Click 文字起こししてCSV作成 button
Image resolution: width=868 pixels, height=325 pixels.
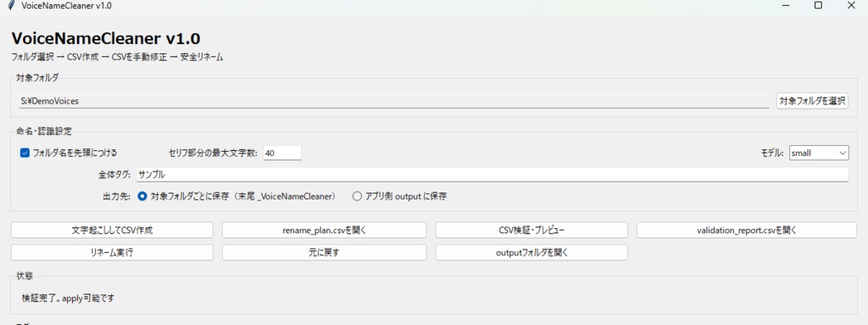click(x=112, y=230)
